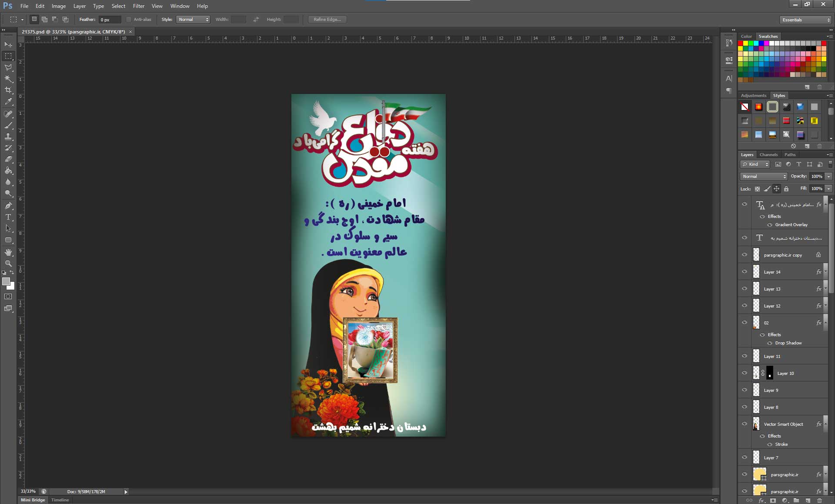Click Create new group folder icon

click(796, 501)
